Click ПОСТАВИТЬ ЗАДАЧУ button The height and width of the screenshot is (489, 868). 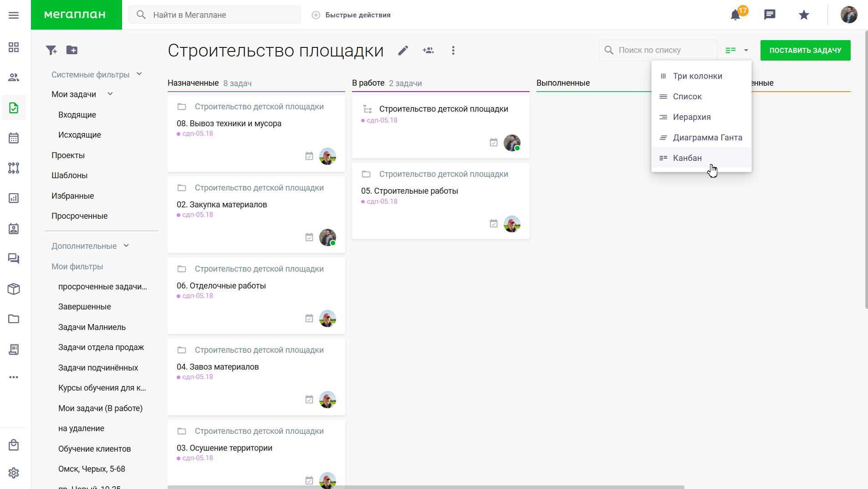coord(805,51)
